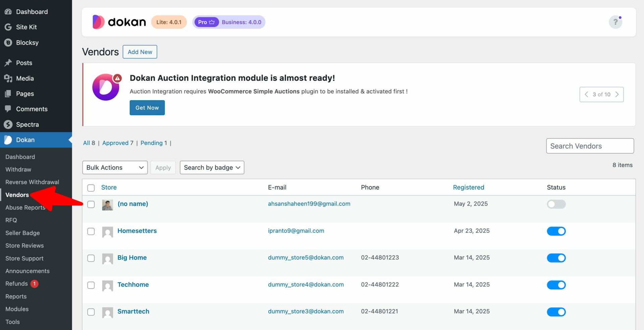Viewport: 644px width, 330px height.
Task: Open the Store Support submenu item
Action: (24, 258)
